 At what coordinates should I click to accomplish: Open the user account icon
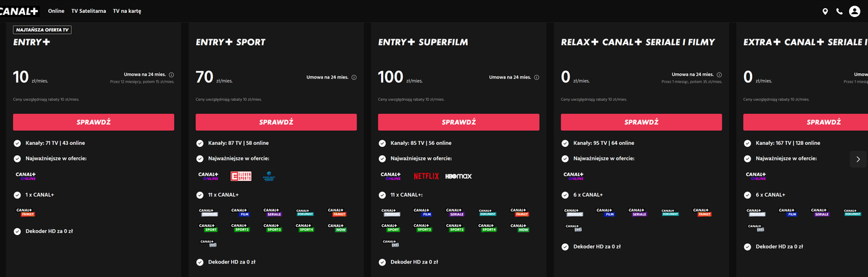tap(854, 11)
